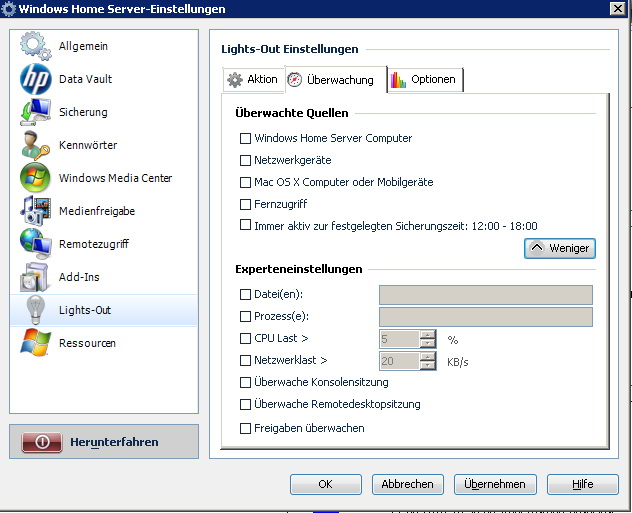Close the Windows Home Server settings window
Screen dimensions: 632x513
617,8
